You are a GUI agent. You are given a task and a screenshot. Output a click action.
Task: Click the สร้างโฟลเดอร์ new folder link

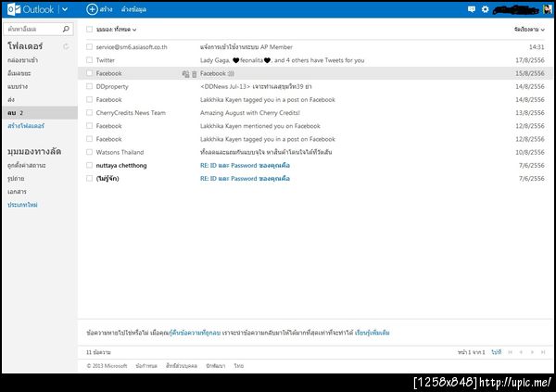(26, 126)
